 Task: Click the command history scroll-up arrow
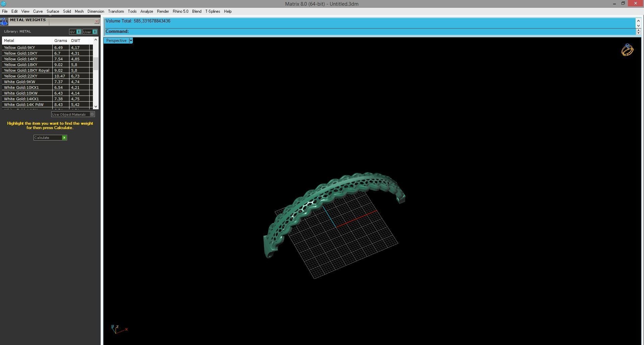click(x=638, y=21)
